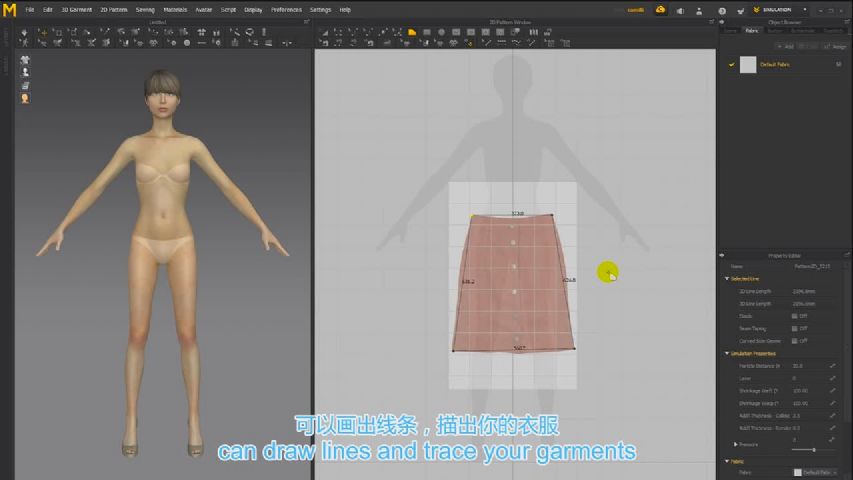The width and height of the screenshot is (853, 480).
Task: Toggle the Curved Side Geometry Off checkbox
Action: (x=794, y=341)
